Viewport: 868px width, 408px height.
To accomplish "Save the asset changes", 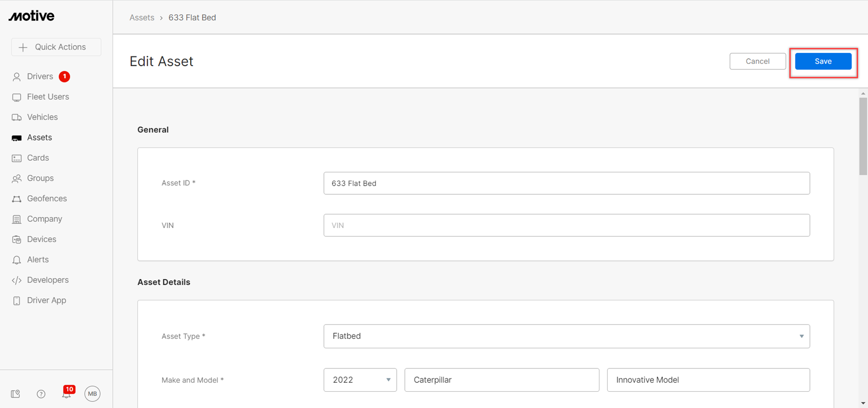I will point(823,62).
